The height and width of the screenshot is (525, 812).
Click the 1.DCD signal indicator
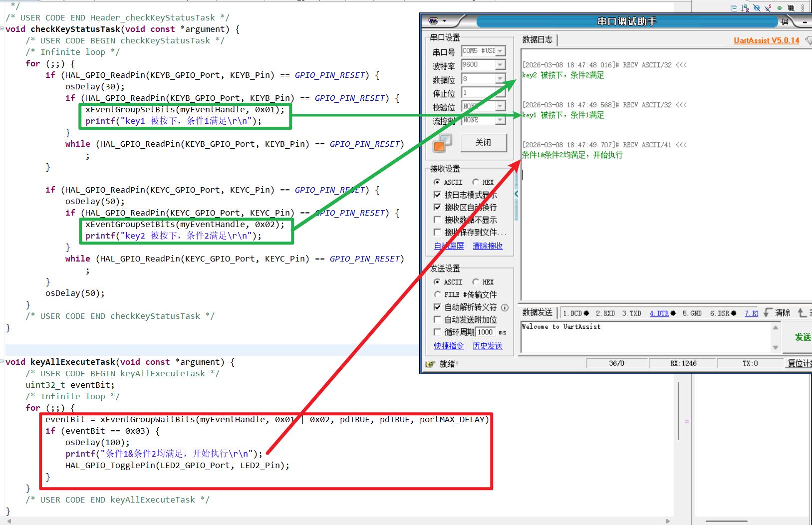[x=576, y=313]
